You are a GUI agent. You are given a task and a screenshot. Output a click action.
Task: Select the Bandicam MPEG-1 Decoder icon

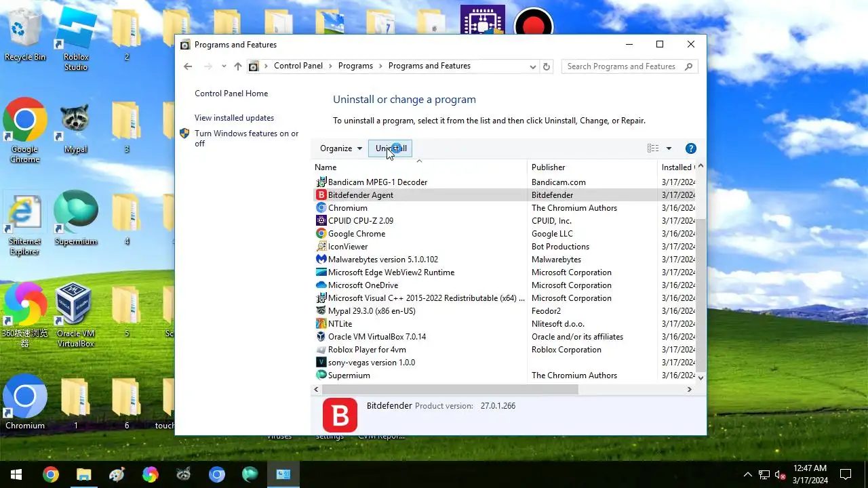(321, 182)
